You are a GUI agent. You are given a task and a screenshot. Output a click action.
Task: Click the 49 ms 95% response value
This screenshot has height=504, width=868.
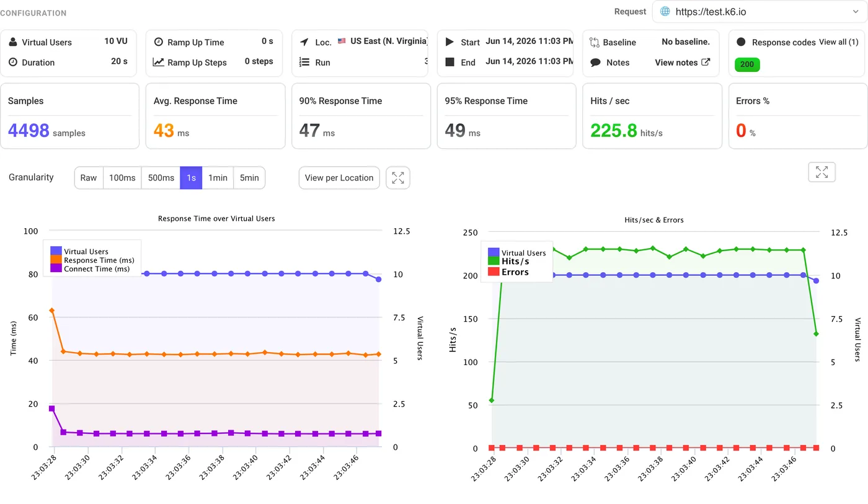(455, 130)
